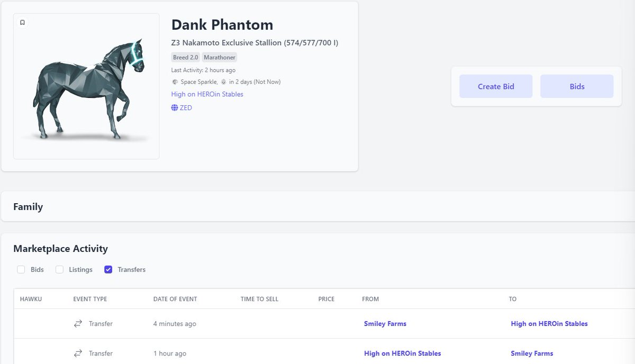Sort by TIME TO SELL column header
This screenshot has height=364, width=635.
[x=259, y=299]
